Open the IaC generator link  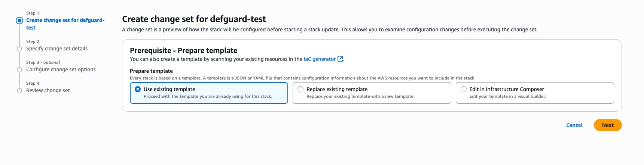pos(320,59)
